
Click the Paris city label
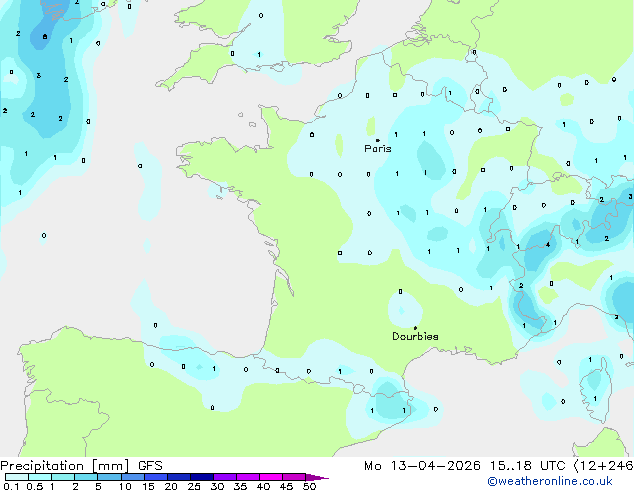378,149
